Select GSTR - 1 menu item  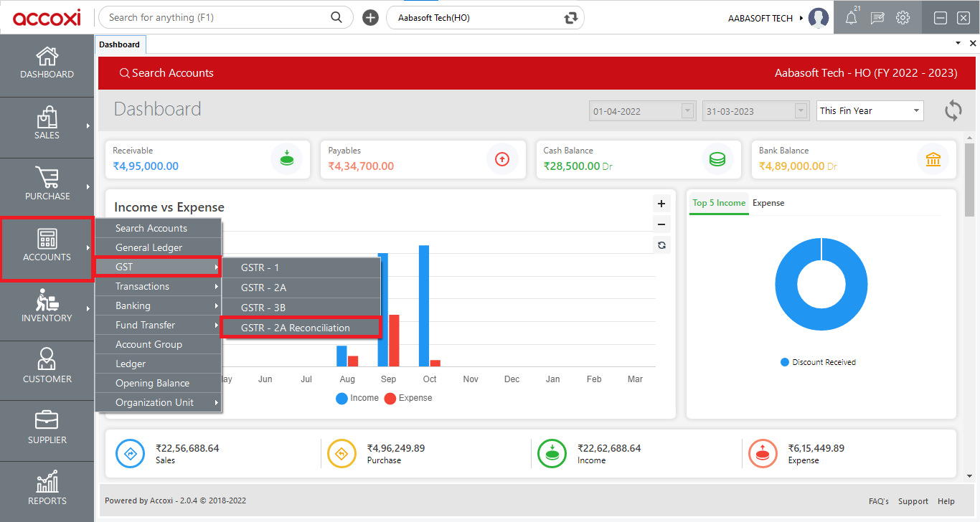point(301,267)
